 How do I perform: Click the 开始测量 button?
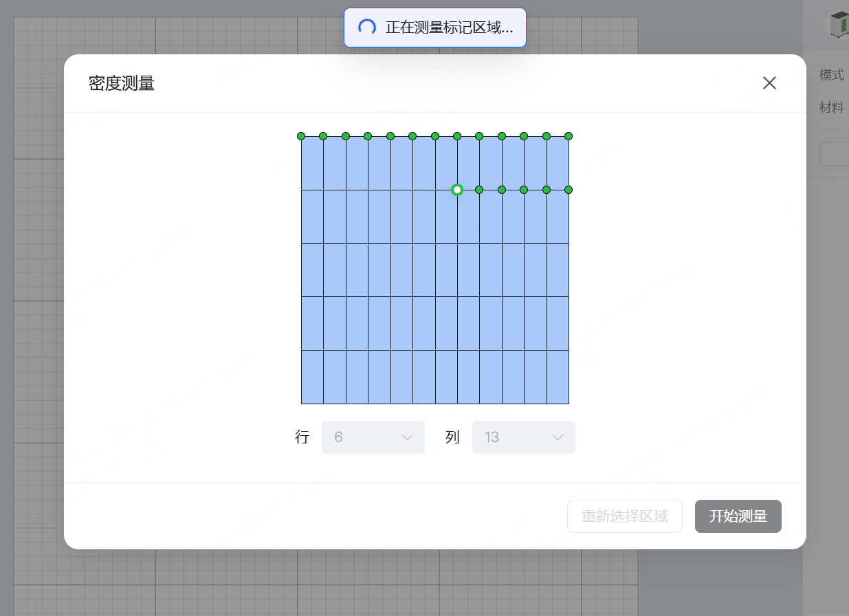point(738,516)
